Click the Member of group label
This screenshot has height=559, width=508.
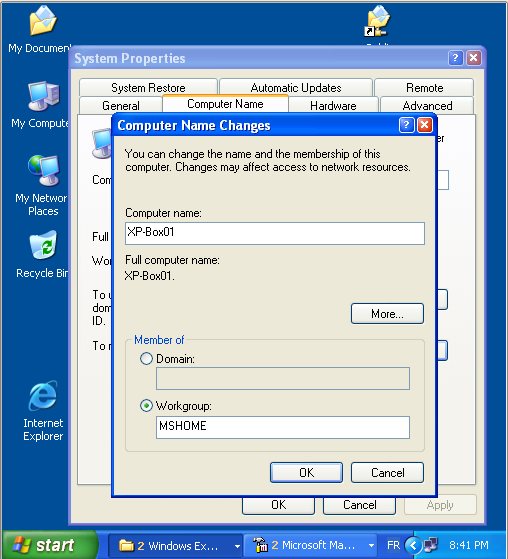click(x=159, y=340)
